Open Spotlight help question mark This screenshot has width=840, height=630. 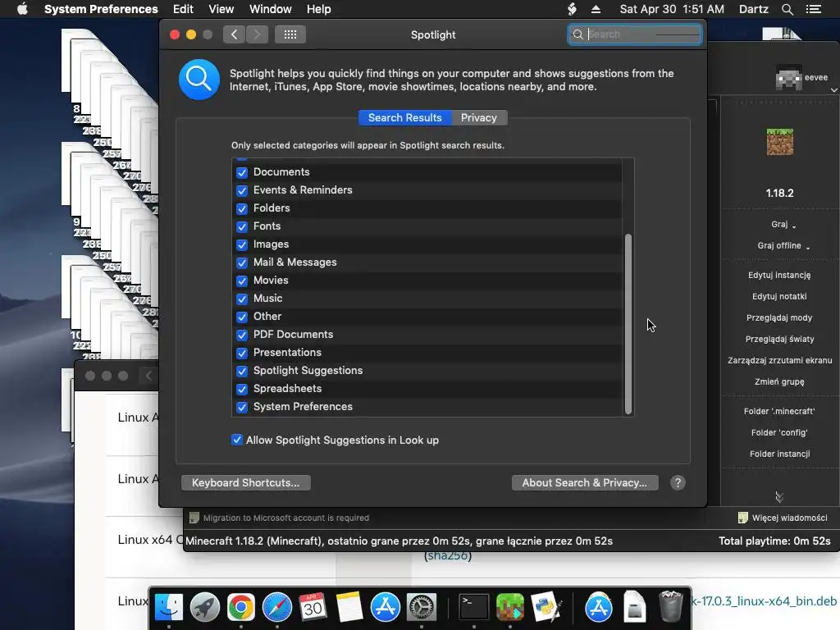[678, 482]
